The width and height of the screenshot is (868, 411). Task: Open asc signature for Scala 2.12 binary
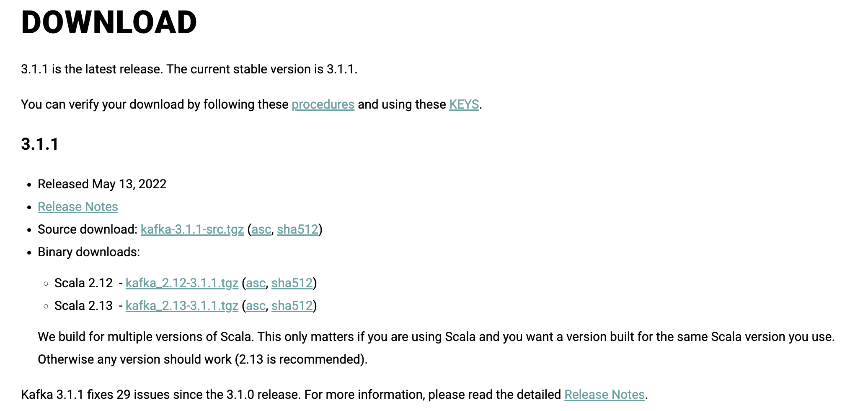pyautogui.click(x=256, y=283)
